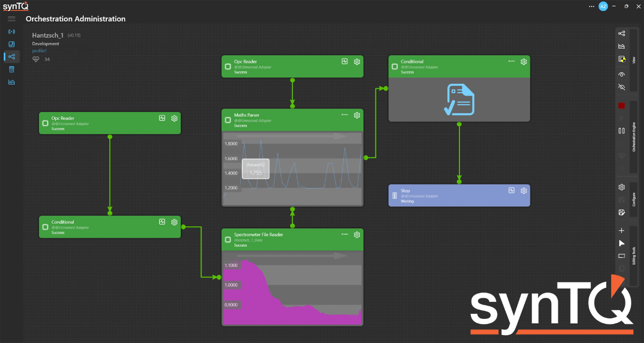Open the hamburger navigation menu
The height and width of the screenshot is (343, 644).
pos(12,19)
